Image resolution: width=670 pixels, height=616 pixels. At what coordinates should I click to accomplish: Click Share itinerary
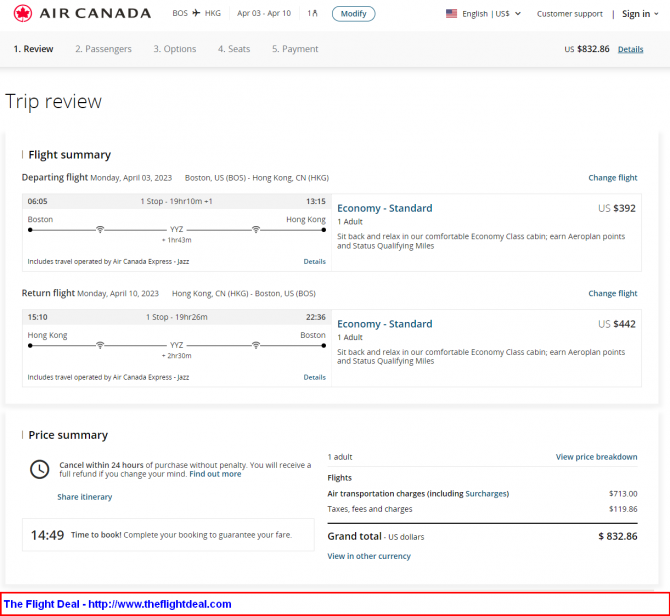point(85,497)
